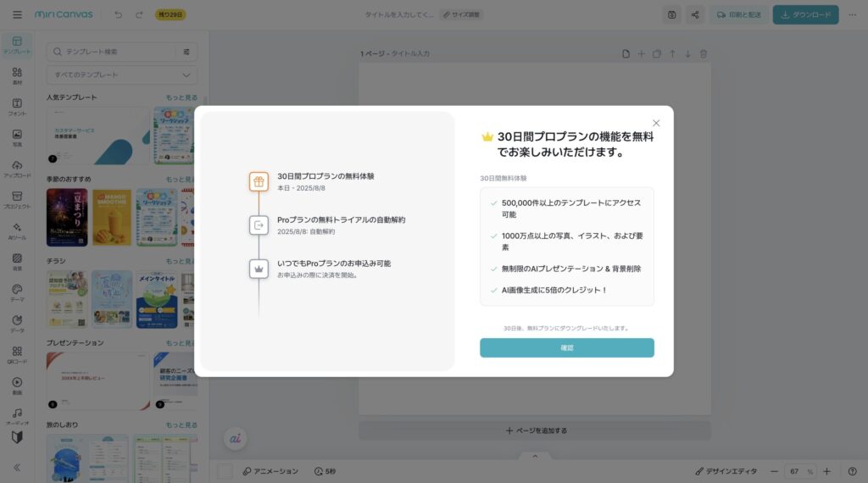Open the デザインエディタ mode switch
The image size is (868, 483).
726,471
